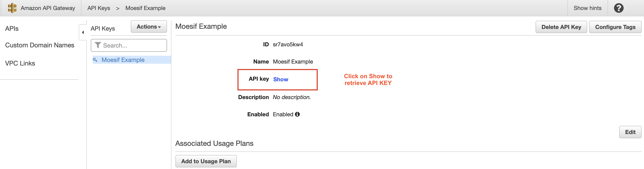
Task: Delete the API key with Delete API Key button
Action: point(561,27)
